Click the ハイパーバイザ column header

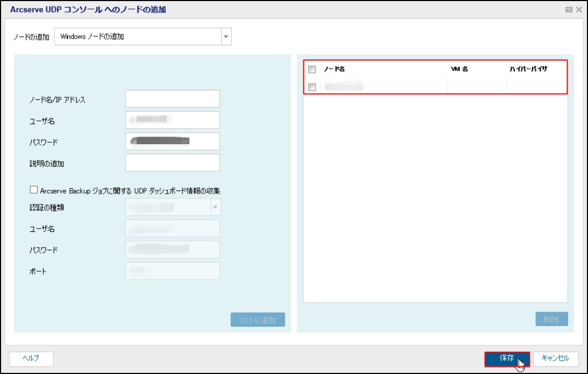pyautogui.click(x=528, y=69)
